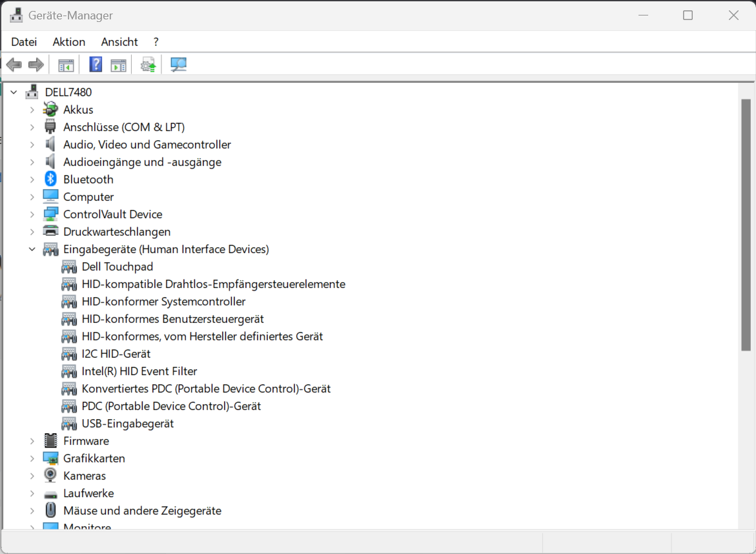Select the Dell Touchpad device
The width and height of the screenshot is (756, 554).
[117, 267]
